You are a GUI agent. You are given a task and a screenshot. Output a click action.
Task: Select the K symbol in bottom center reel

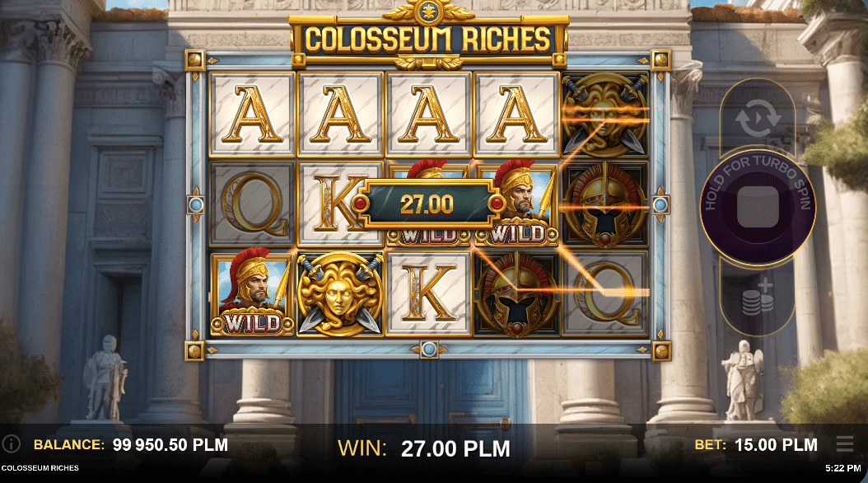428,293
